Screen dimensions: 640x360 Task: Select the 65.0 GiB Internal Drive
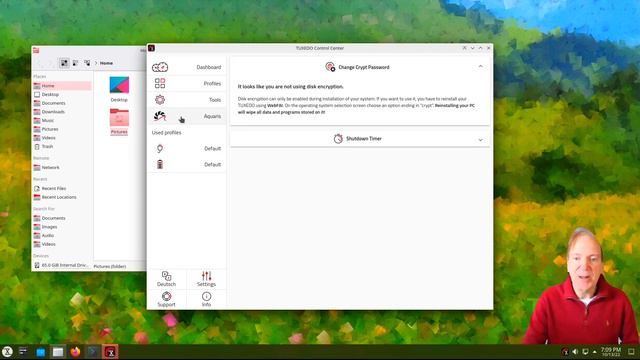62,265
